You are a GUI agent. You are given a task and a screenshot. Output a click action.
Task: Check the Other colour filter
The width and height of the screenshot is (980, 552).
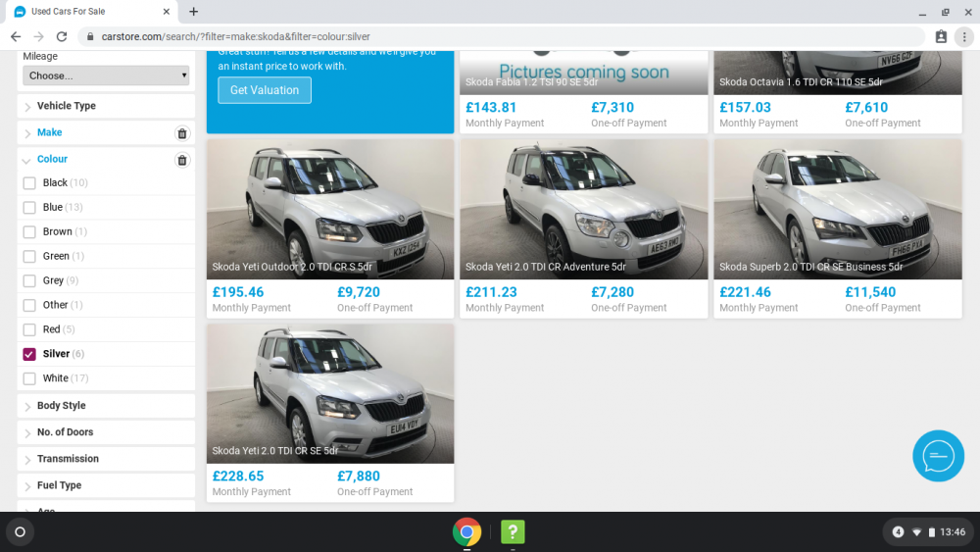[29, 305]
